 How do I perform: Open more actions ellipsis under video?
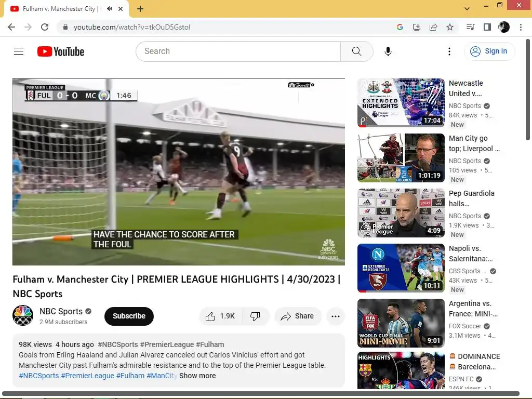(336, 316)
